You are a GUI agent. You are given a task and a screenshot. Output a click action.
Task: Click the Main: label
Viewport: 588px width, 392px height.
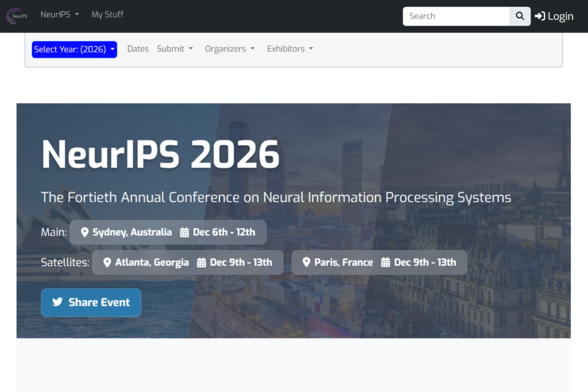click(x=54, y=232)
